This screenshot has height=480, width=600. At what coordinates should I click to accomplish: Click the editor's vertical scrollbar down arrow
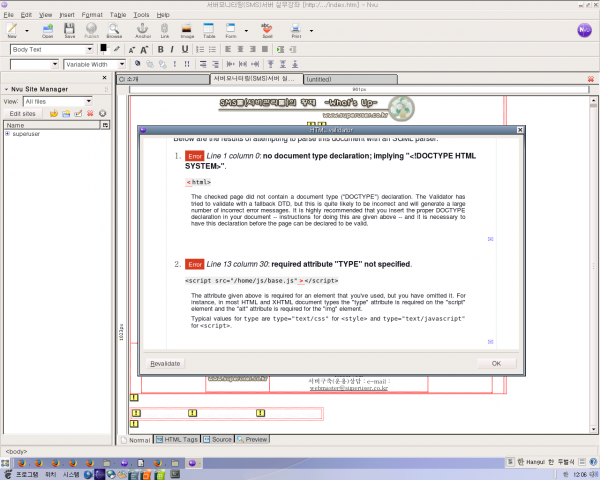coord(593,429)
